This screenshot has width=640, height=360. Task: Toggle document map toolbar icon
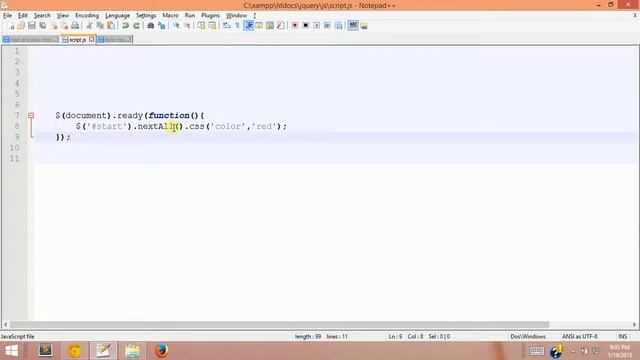point(270,26)
